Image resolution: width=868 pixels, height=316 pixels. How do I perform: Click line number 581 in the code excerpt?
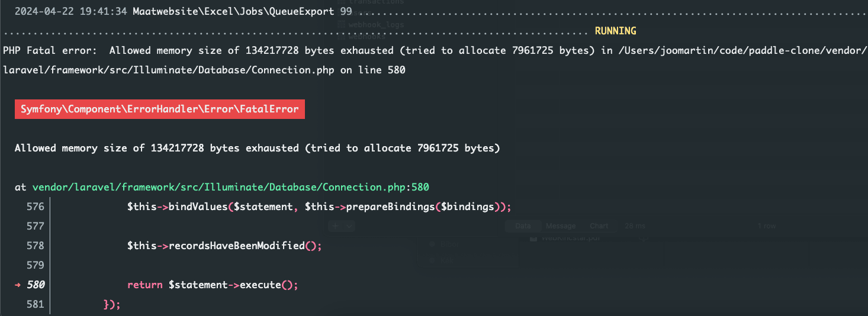pyautogui.click(x=35, y=304)
